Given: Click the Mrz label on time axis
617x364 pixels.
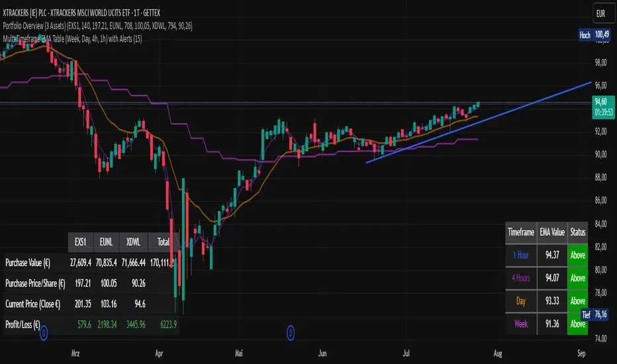Looking at the screenshot, I should click(75, 353).
